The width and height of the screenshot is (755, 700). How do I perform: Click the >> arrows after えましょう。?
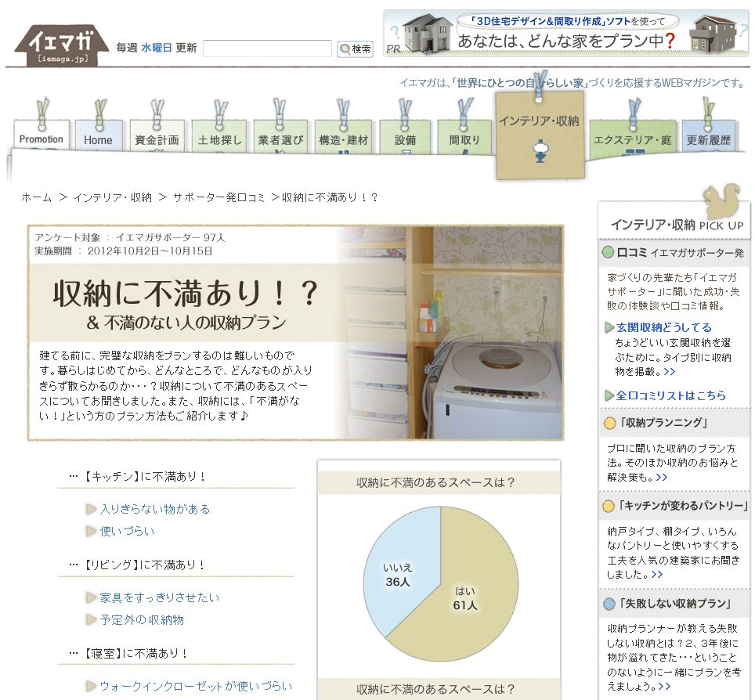pos(664,686)
